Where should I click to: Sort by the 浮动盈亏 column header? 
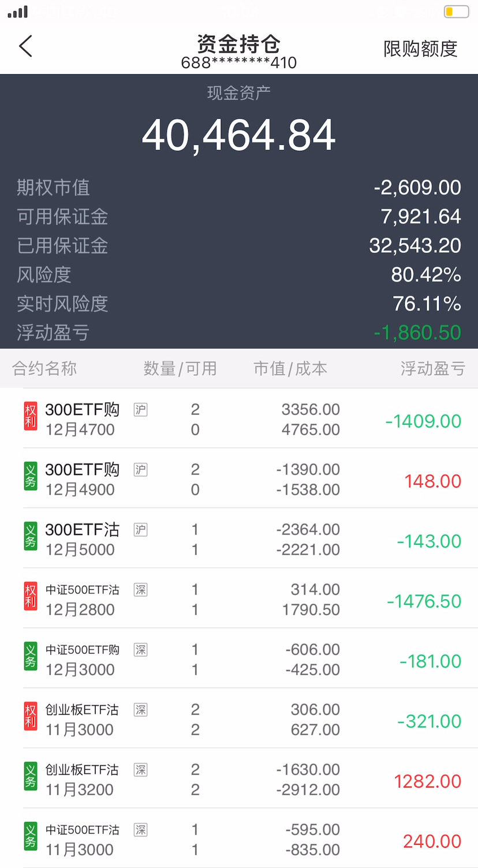pyautogui.click(x=432, y=369)
